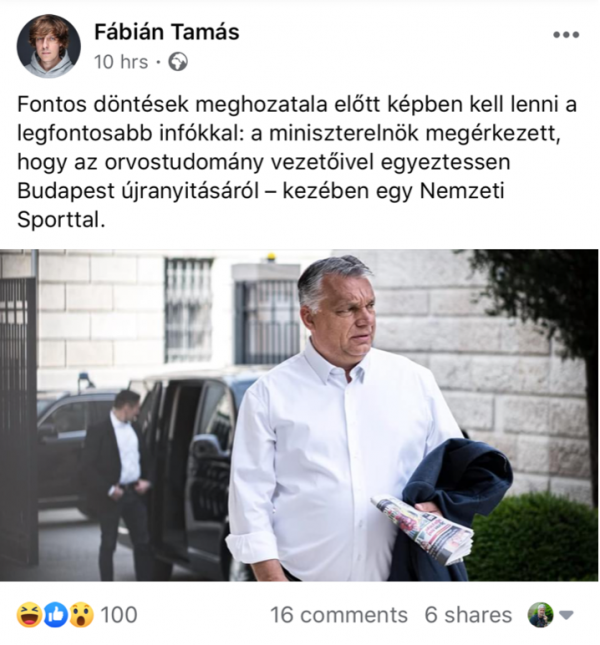The height and width of the screenshot is (645, 600).
Task: Open the 16 comments link
Action: (339, 615)
